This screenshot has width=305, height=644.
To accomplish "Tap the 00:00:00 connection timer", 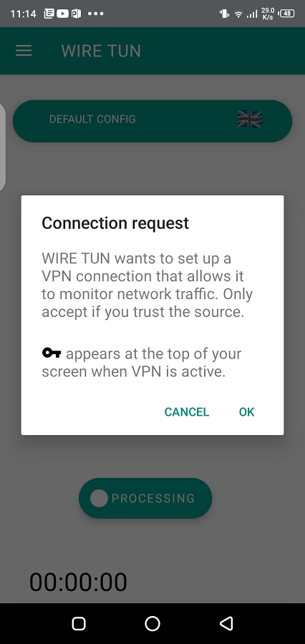I will pyautogui.click(x=78, y=582).
